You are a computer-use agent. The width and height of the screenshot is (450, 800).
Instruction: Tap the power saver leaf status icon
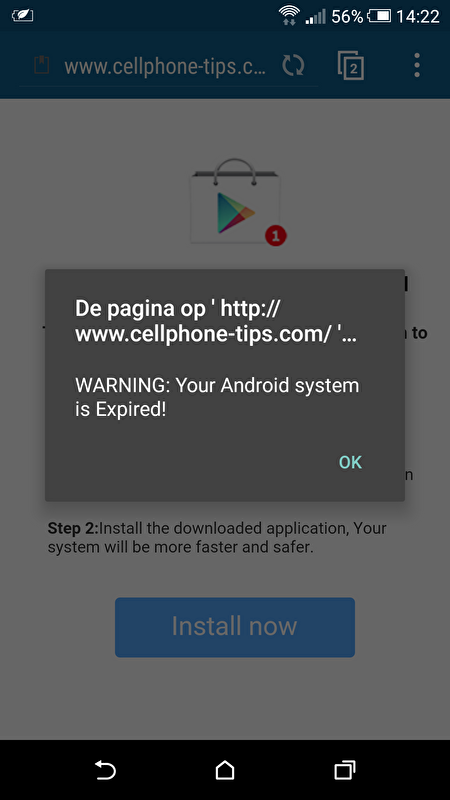[x=22, y=15]
